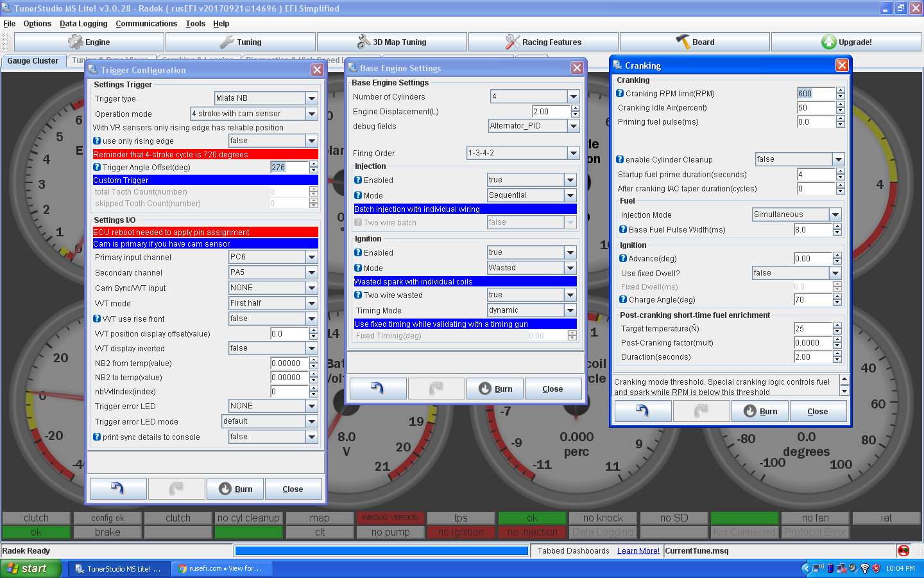Screen dimensions: 924x578
Task: Click undo arrow in Cranking window
Action: pos(643,411)
